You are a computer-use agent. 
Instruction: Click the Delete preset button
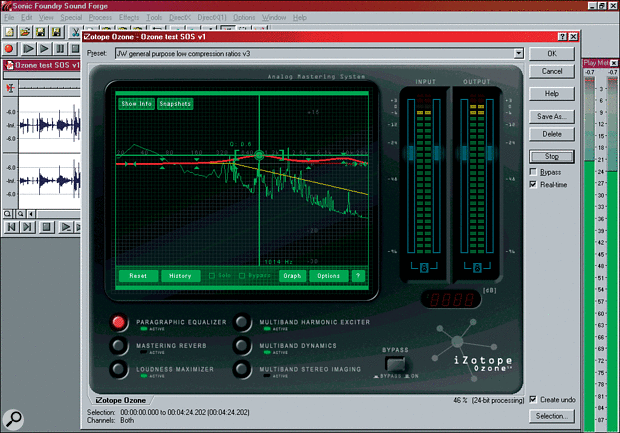point(552,134)
